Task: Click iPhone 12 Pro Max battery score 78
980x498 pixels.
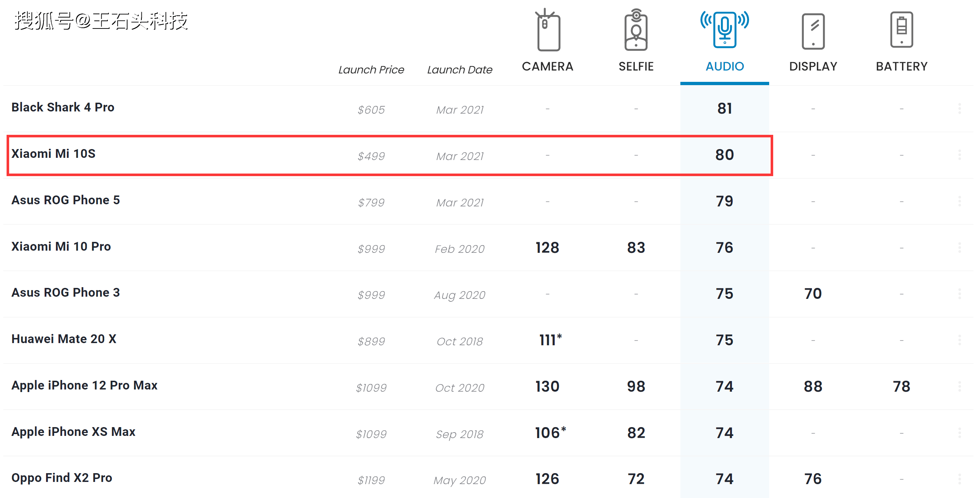Action: (901, 387)
